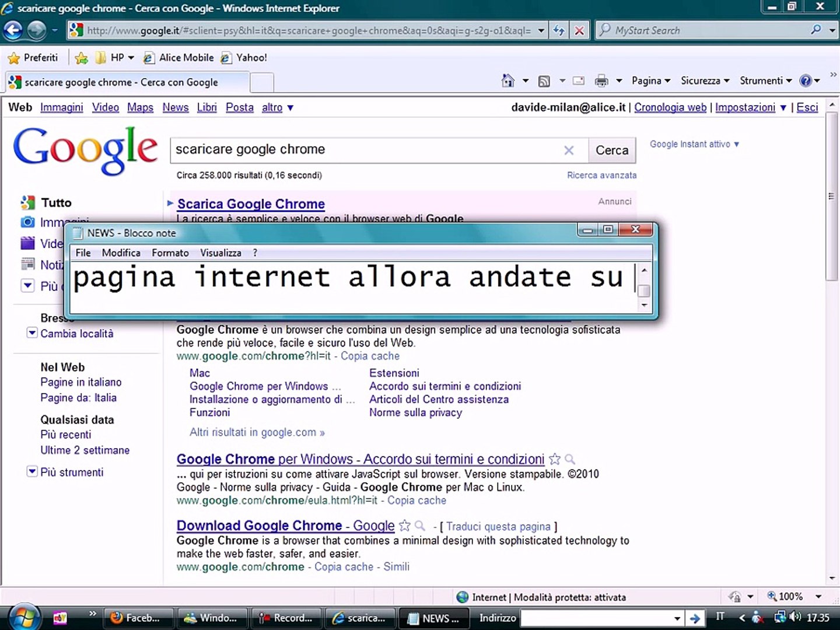The height and width of the screenshot is (630, 840).
Task: Click the volume speaker icon in system tray
Action: (x=794, y=617)
